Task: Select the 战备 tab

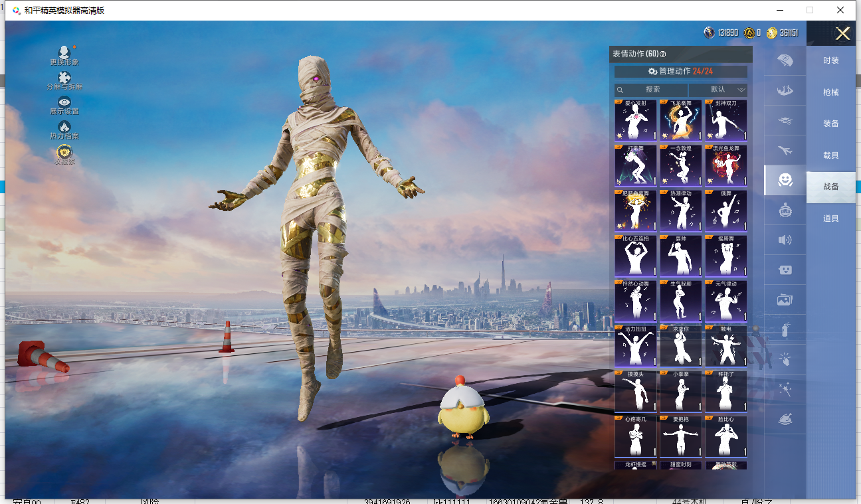Action: [x=831, y=187]
